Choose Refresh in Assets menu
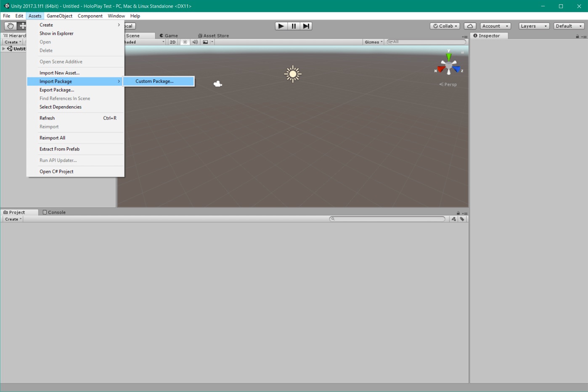This screenshot has height=392, width=588. pyautogui.click(x=76, y=118)
